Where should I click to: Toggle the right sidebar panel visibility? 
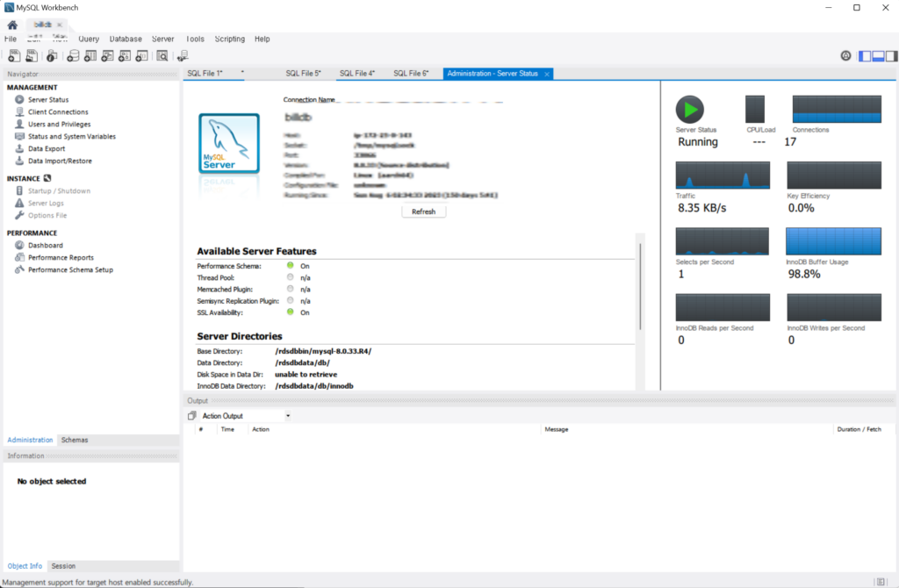(x=891, y=55)
